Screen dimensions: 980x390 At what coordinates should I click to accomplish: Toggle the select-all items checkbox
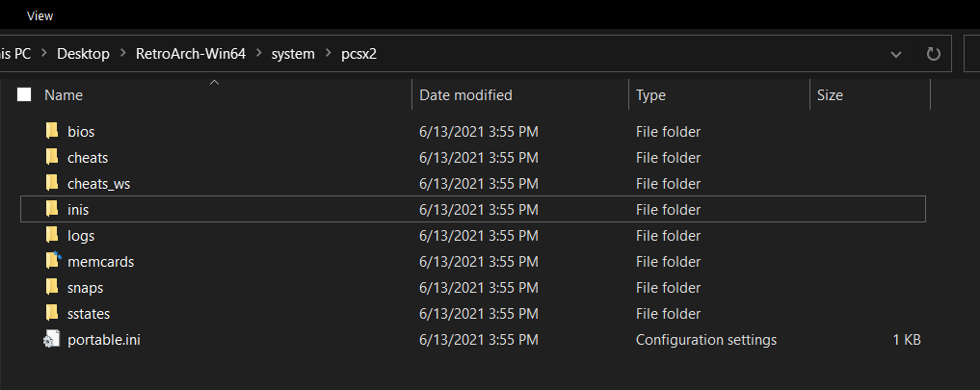click(24, 94)
